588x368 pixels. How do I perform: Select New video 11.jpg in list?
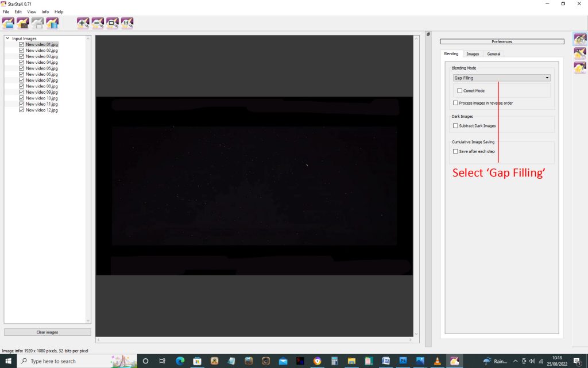coord(41,104)
